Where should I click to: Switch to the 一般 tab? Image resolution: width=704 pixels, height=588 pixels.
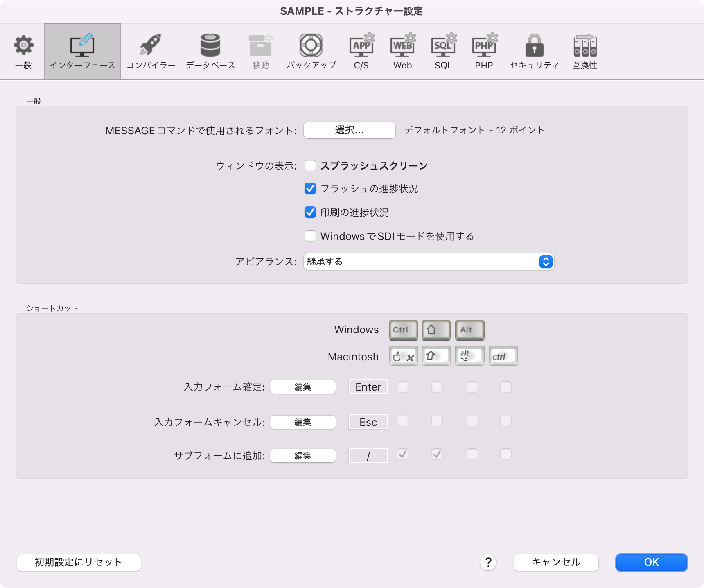(23, 50)
